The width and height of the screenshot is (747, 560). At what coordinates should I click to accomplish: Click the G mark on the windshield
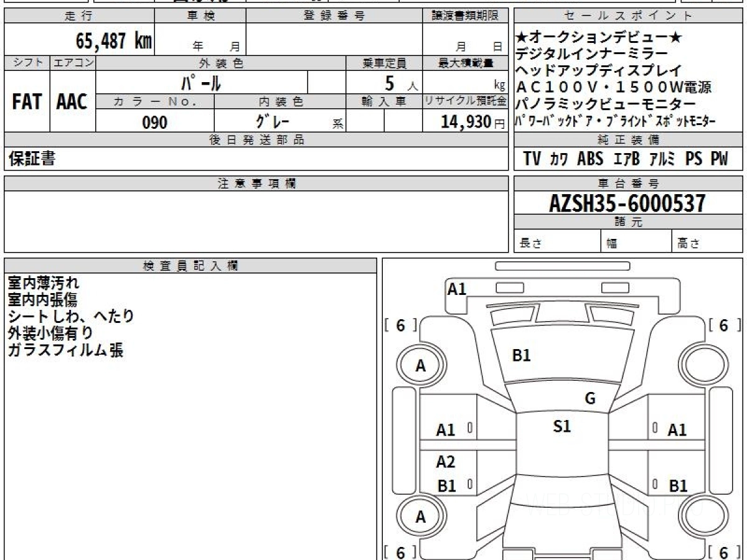(x=590, y=399)
